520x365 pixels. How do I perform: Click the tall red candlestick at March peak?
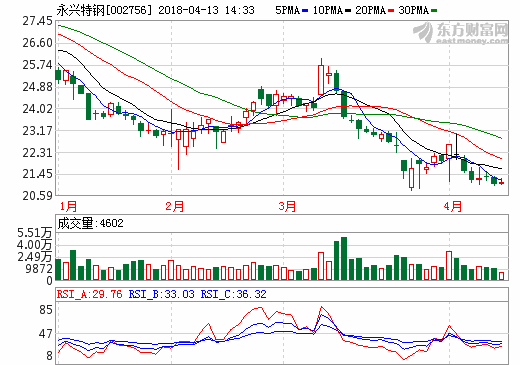(x=321, y=80)
